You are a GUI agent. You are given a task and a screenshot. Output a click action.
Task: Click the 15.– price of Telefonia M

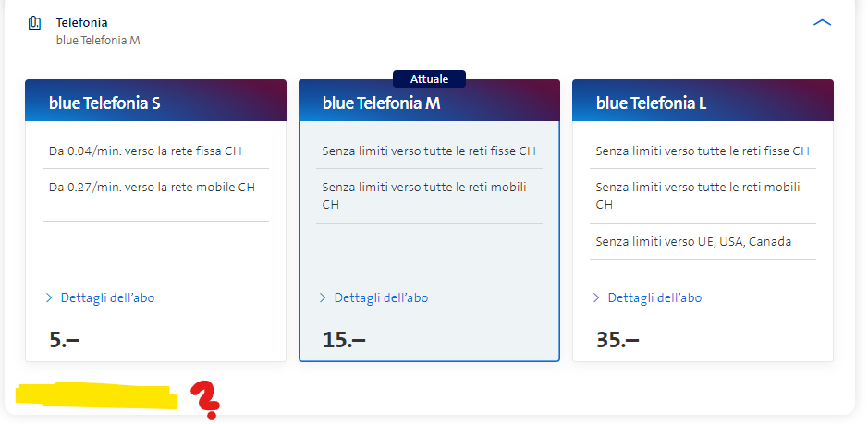[344, 339]
